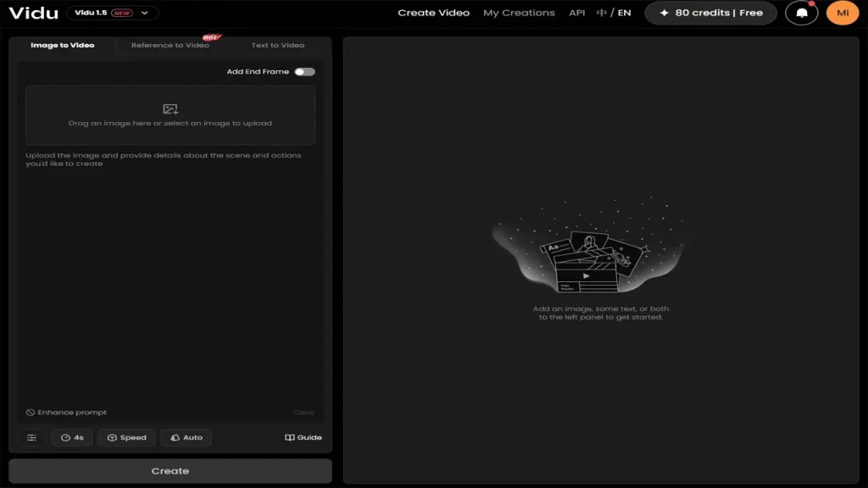This screenshot has height=488, width=868.
Task: Toggle Add End Frame switch
Action: click(304, 72)
